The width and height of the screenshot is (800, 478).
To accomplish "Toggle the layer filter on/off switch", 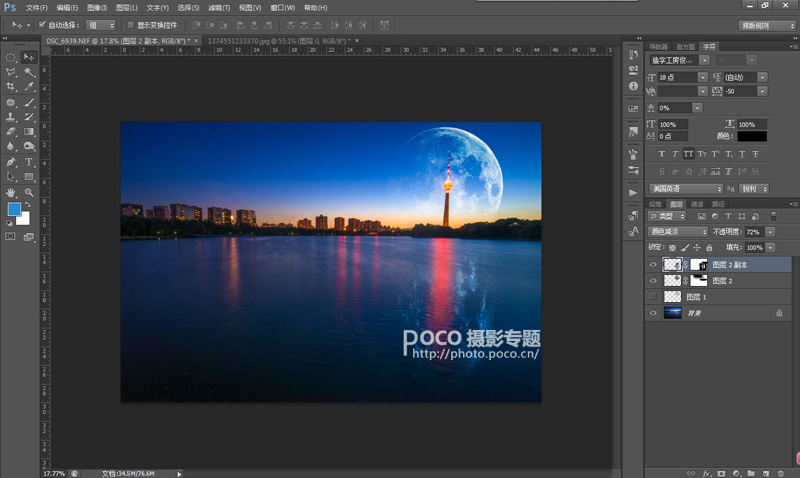I will pyautogui.click(x=773, y=216).
